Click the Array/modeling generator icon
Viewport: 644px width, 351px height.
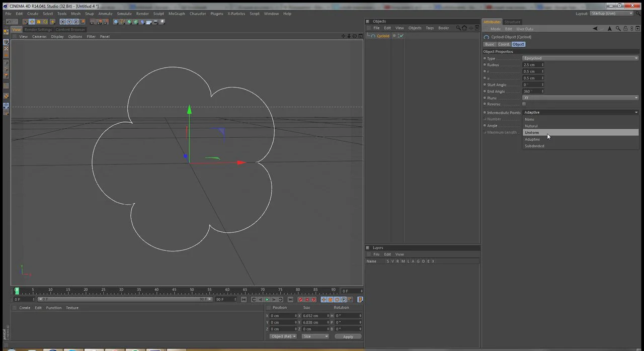click(x=136, y=22)
